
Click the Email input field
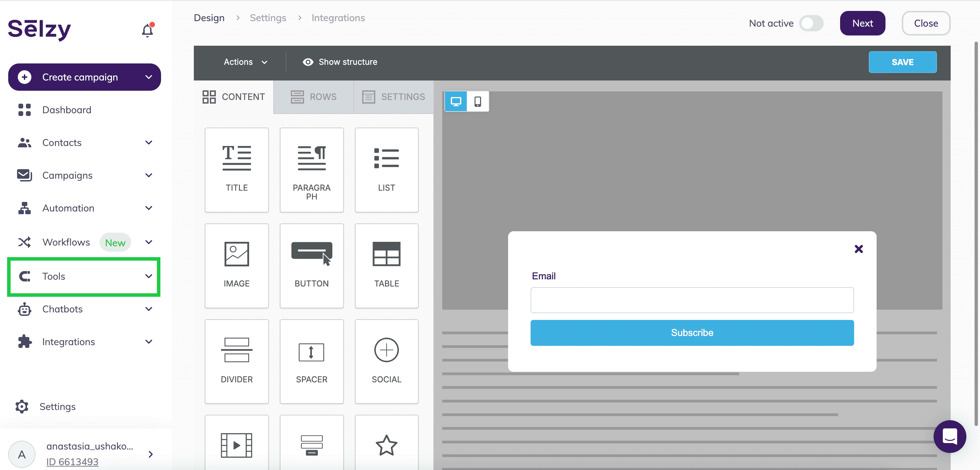click(x=692, y=300)
